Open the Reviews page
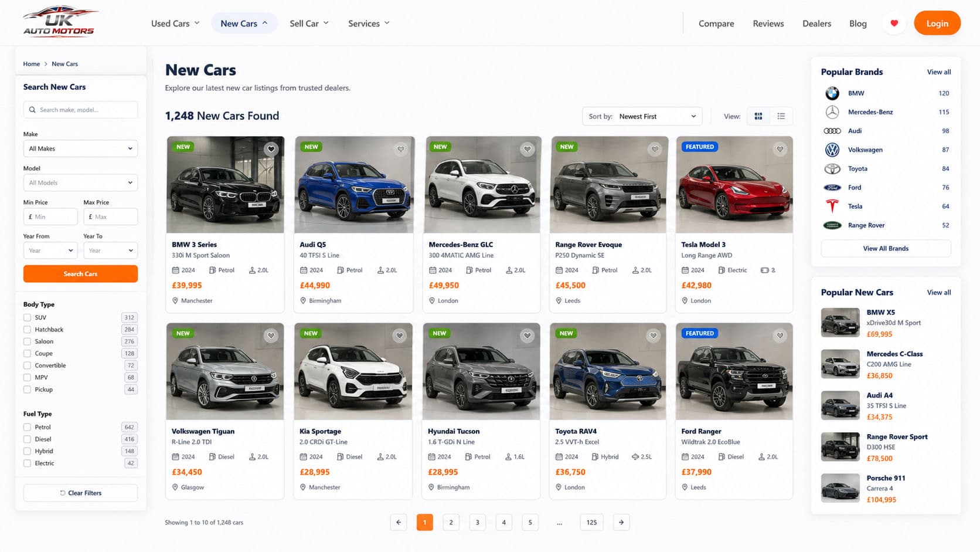Image resolution: width=980 pixels, height=552 pixels. (x=768, y=23)
